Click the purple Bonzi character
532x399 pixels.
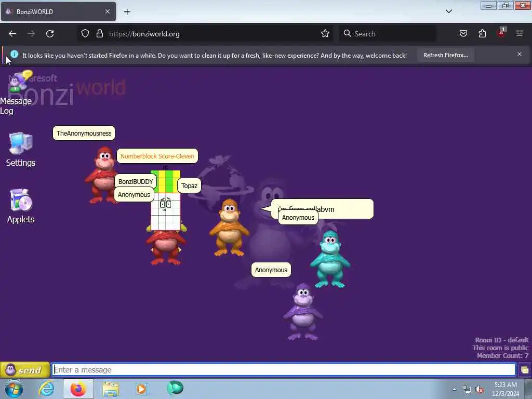pyautogui.click(x=303, y=312)
